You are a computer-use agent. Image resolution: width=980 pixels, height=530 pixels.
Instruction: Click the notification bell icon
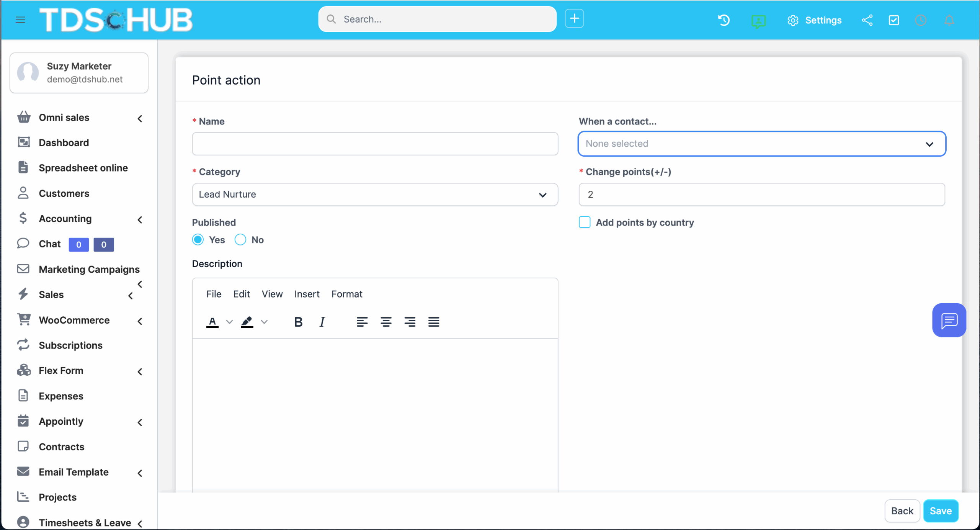click(x=949, y=20)
